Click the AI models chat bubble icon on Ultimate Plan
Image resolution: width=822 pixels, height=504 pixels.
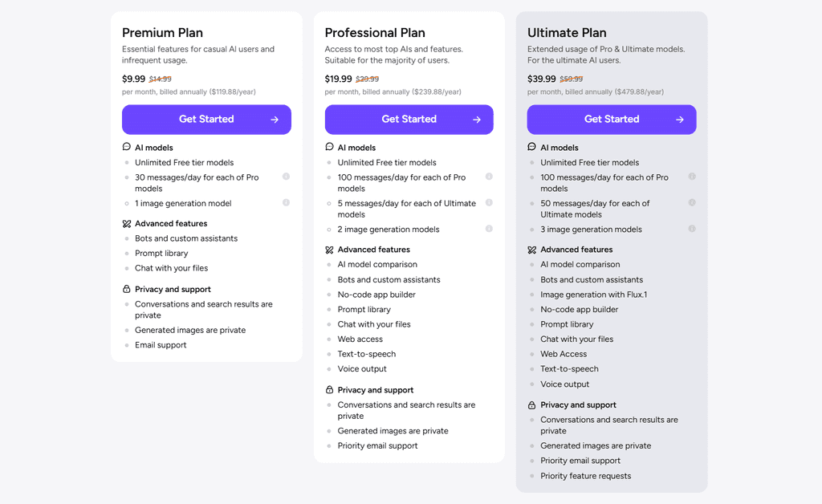[x=531, y=148]
